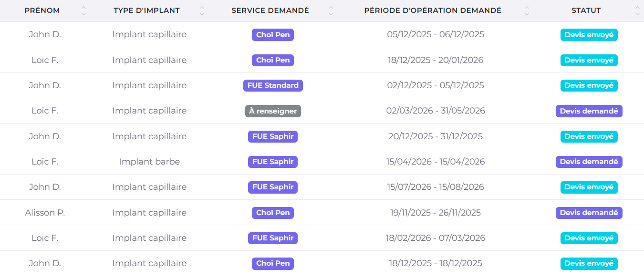Sort the PRÉNOM column ascending
Screen dimensions: 644x279
point(83,8)
